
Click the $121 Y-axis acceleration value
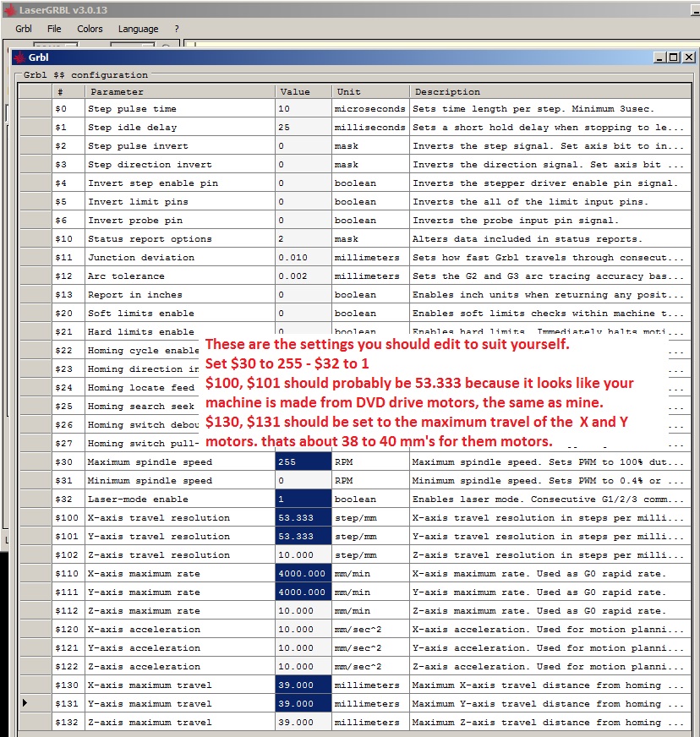click(304, 647)
